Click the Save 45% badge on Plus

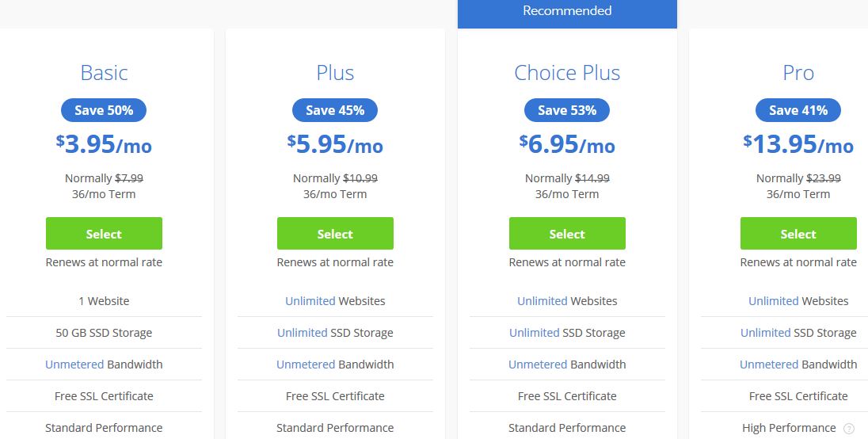coord(335,110)
